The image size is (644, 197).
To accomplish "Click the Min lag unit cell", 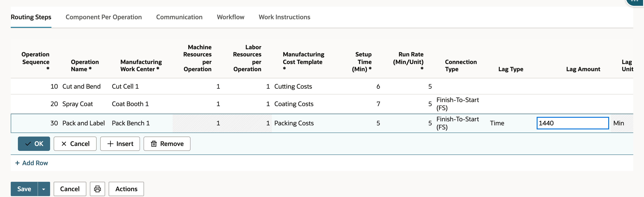I will click(x=619, y=123).
